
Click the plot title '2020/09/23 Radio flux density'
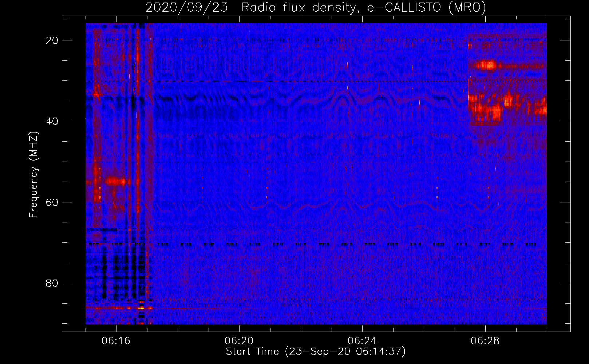click(x=316, y=7)
